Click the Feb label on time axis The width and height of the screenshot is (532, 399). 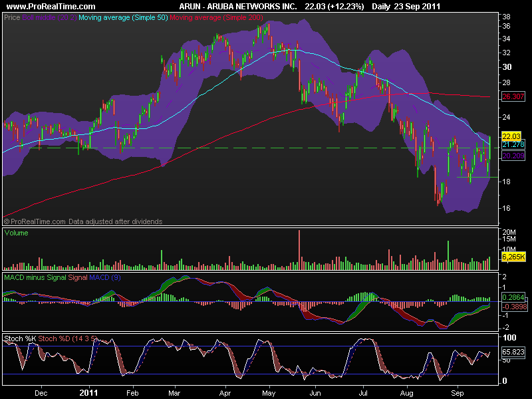(x=132, y=393)
